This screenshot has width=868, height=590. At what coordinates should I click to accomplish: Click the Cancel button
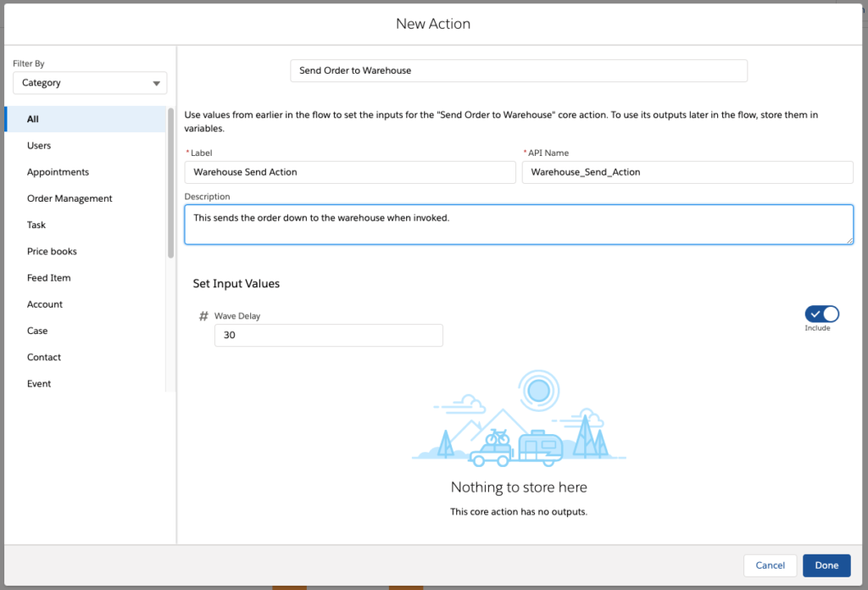tap(770, 565)
